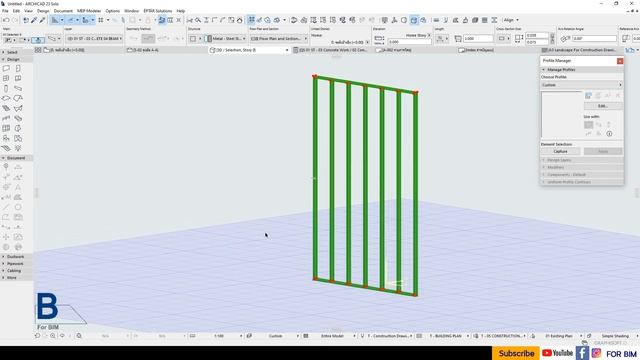Click the Edit... button in Profile Manager
Image resolution: width=640 pixels, height=360 pixels.
(x=603, y=106)
